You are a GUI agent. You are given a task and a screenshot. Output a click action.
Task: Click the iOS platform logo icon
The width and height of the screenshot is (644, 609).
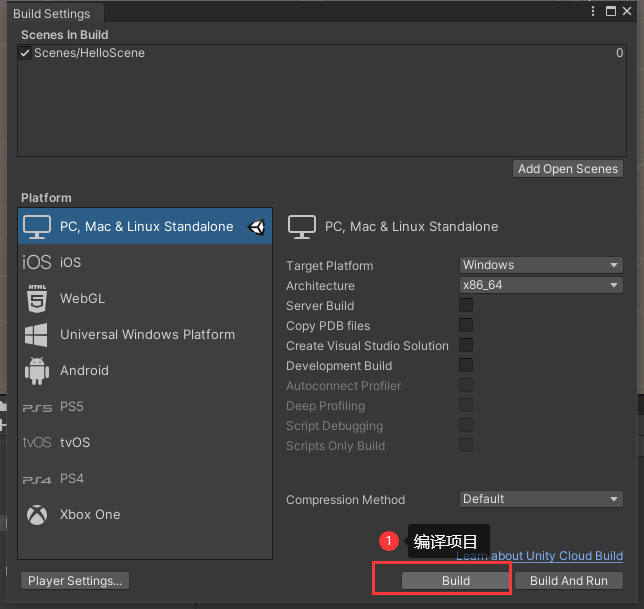[x=37, y=262]
